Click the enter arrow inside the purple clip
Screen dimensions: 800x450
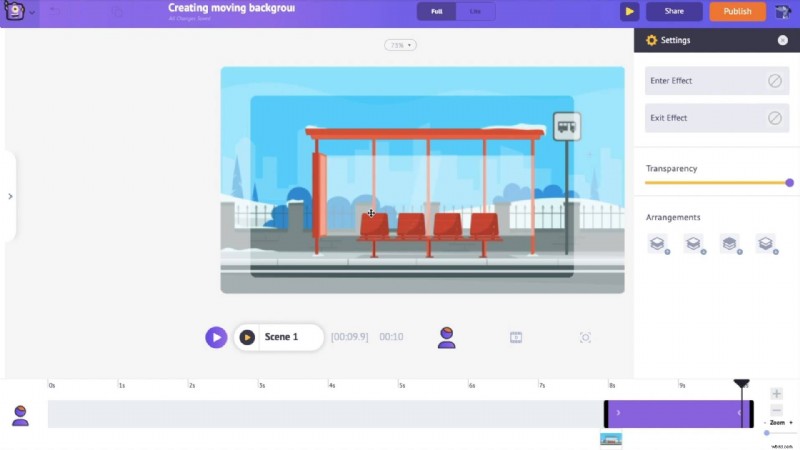[618, 413]
